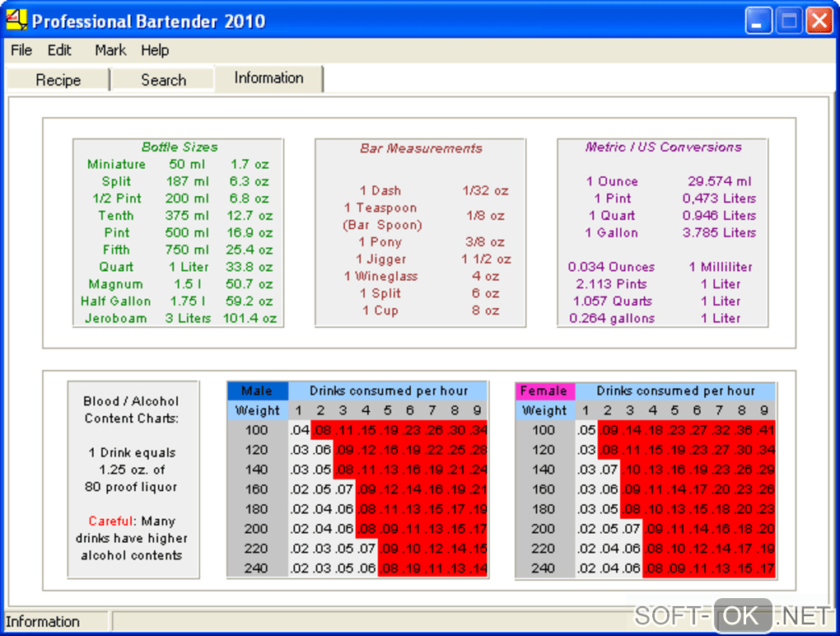Close the Professional Bartender 2010 window
Viewport: 840px width, 636px height.
(x=819, y=21)
